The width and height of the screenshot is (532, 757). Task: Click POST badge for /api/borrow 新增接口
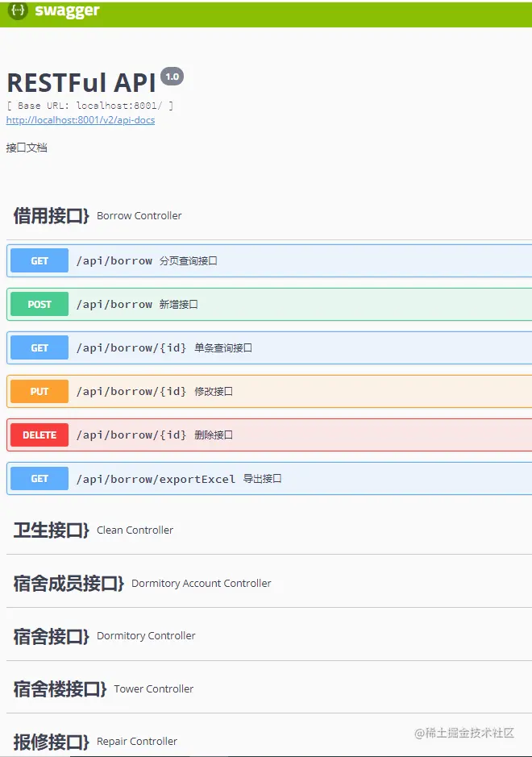click(x=39, y=304)
